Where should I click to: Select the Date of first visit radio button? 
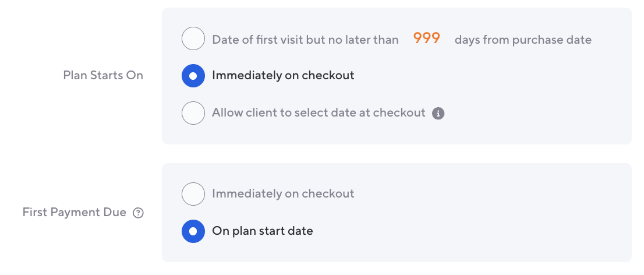pyautogui.click(x=193, y=39)
